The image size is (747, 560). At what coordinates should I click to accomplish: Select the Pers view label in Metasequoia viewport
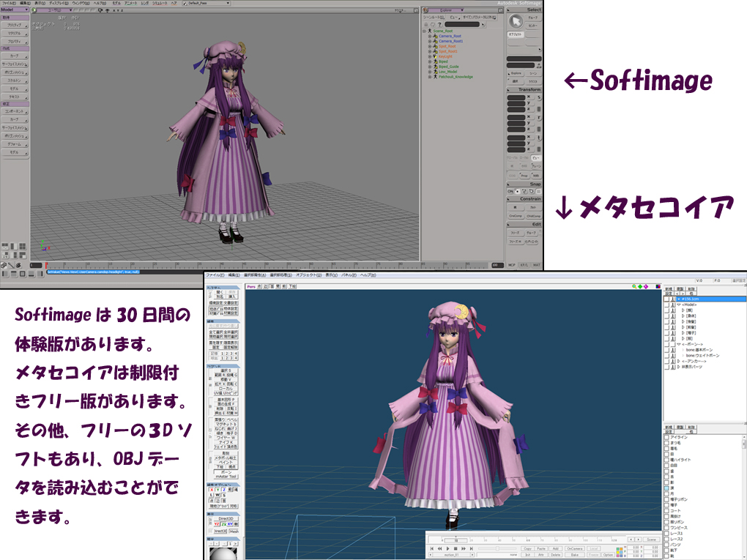pos(251,287)
